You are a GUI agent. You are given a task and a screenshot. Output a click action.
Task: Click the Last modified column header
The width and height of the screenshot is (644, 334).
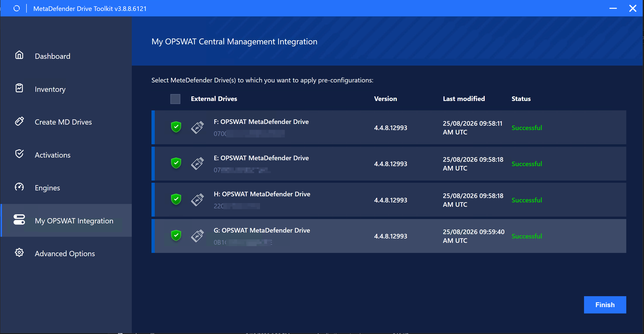[464, 99]
